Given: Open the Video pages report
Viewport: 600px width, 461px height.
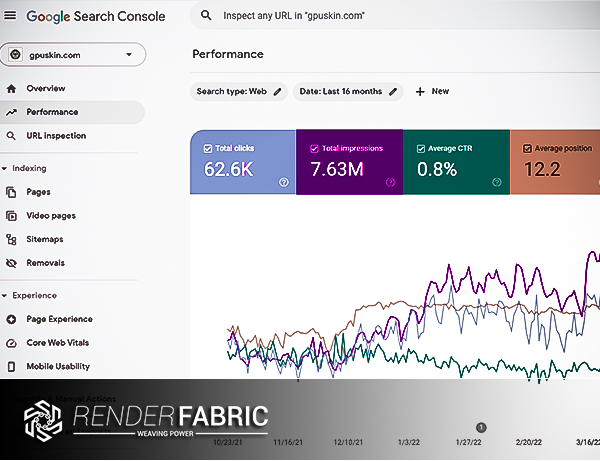Looking at the screenshot, I should pos(51,216).
